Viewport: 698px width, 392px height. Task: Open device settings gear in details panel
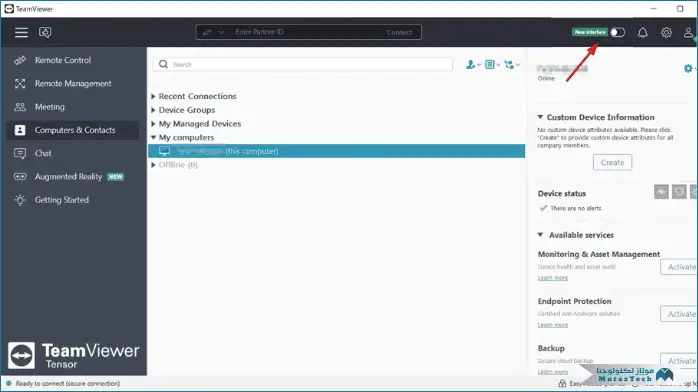[x=688, y=69]
